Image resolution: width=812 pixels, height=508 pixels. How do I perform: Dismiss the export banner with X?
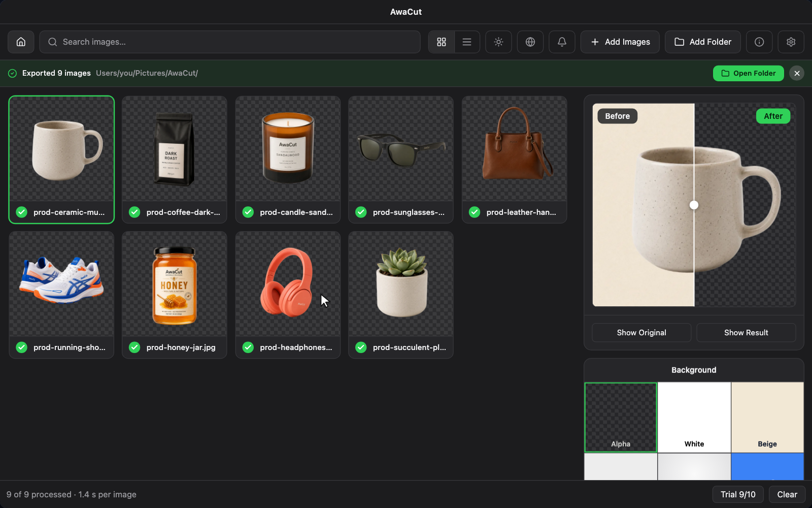(x=797, y=73)
